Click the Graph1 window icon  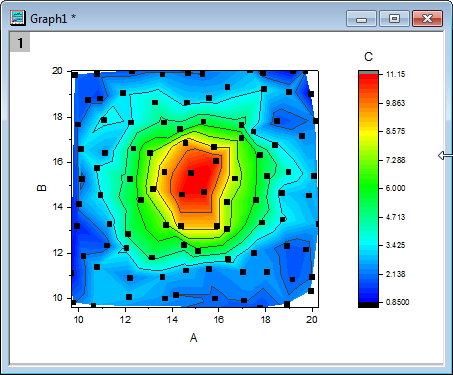coord(18,18)
